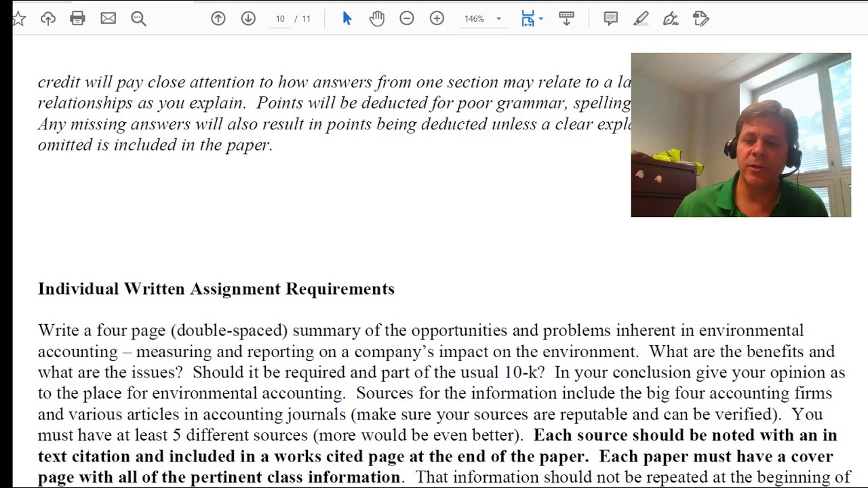Click the 146% zoom level value
Screen dimensions: 868x488
pyautogui.click(x=474, y=19)
